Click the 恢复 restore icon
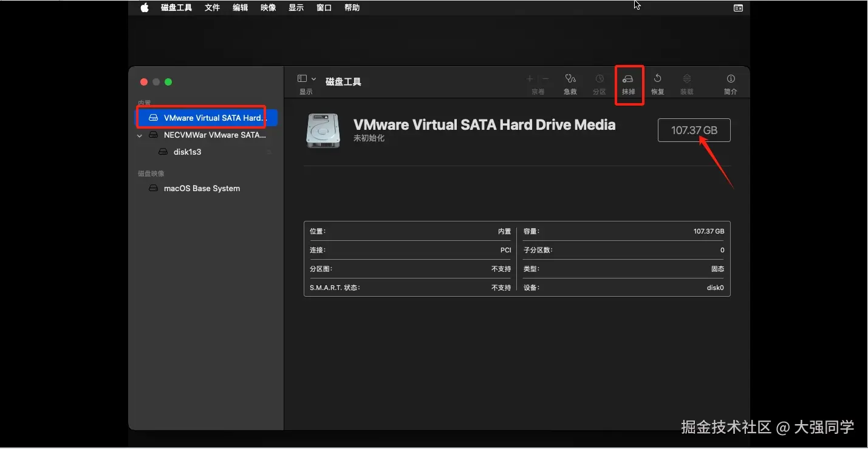Viewport: 868px width, 449px height. 657,79
